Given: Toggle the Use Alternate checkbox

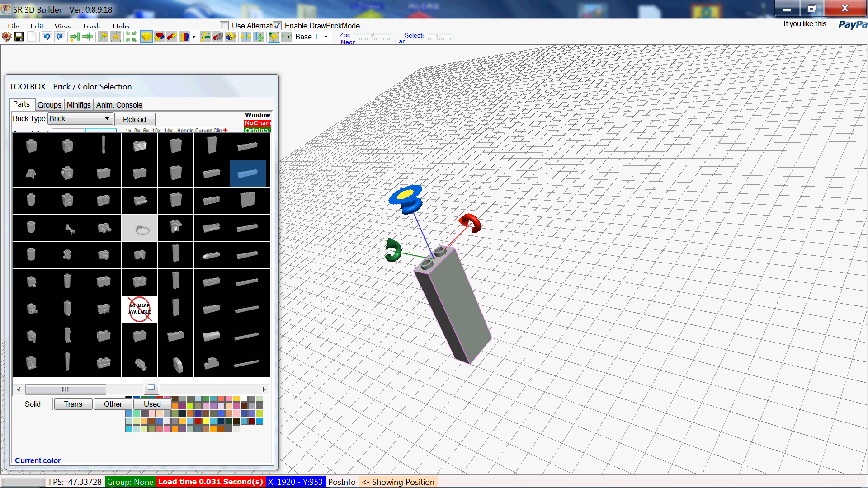Looking at the screenshot, I should pyautogui.click(x=224, y=26).
